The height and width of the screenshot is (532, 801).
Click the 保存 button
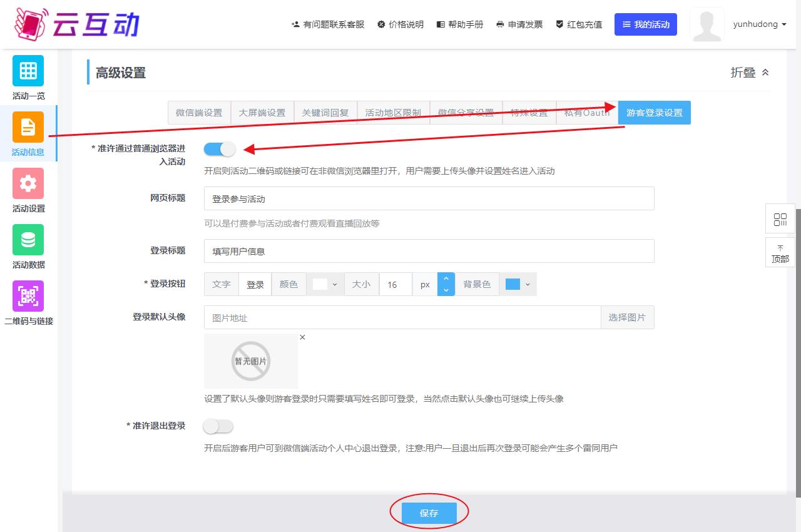tap(429, 513)
